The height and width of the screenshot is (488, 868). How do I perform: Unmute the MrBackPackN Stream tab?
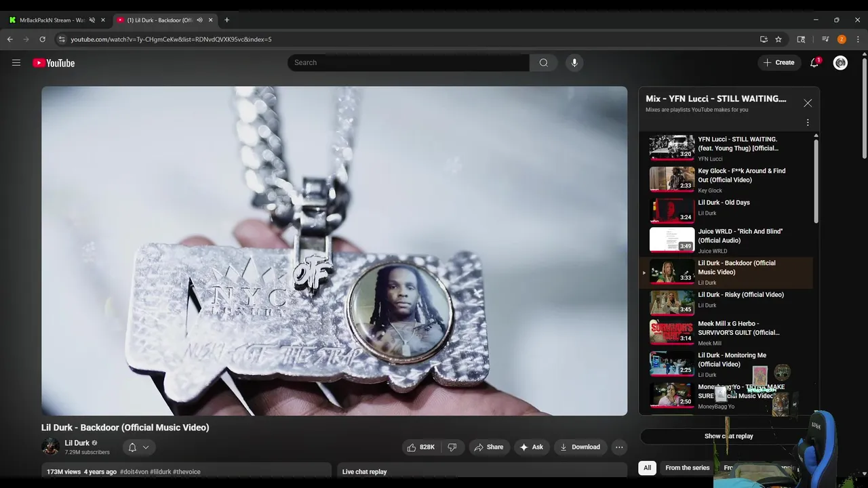92,20
